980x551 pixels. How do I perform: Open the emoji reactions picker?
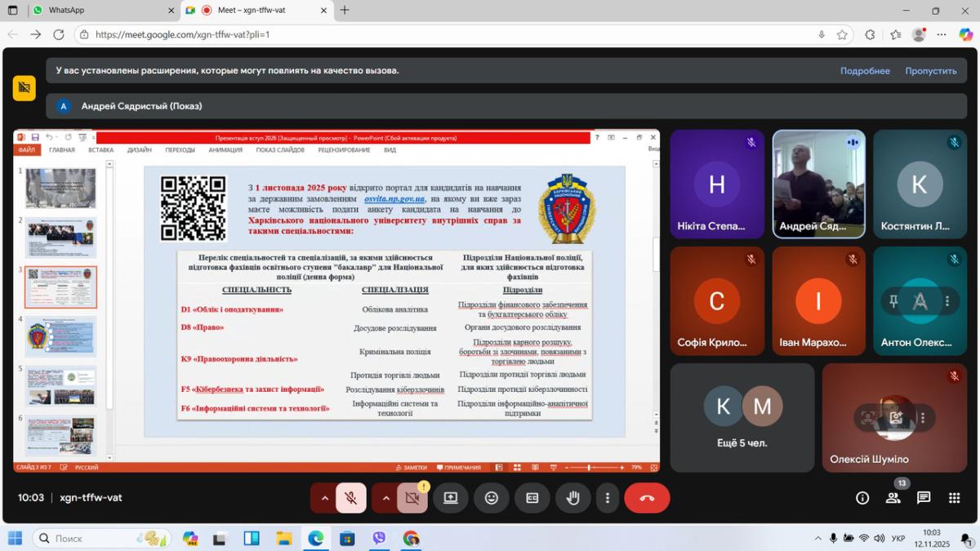pos(492,498)
